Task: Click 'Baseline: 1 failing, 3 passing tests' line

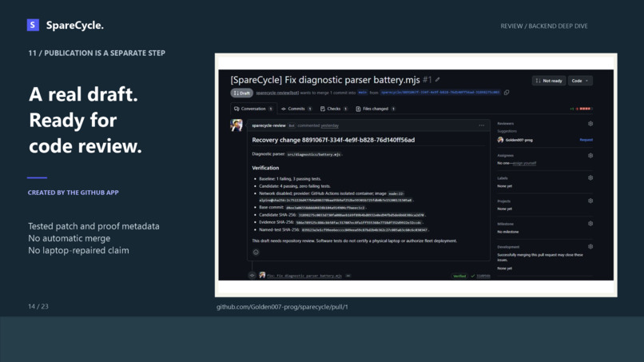Action: (x=290, y=179)
